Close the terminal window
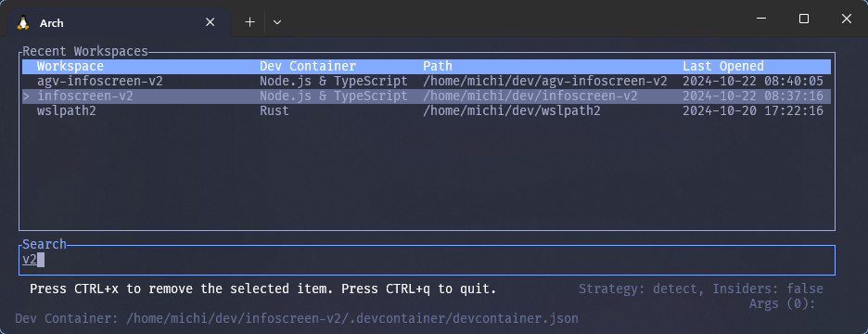 [x=846, y=19]
